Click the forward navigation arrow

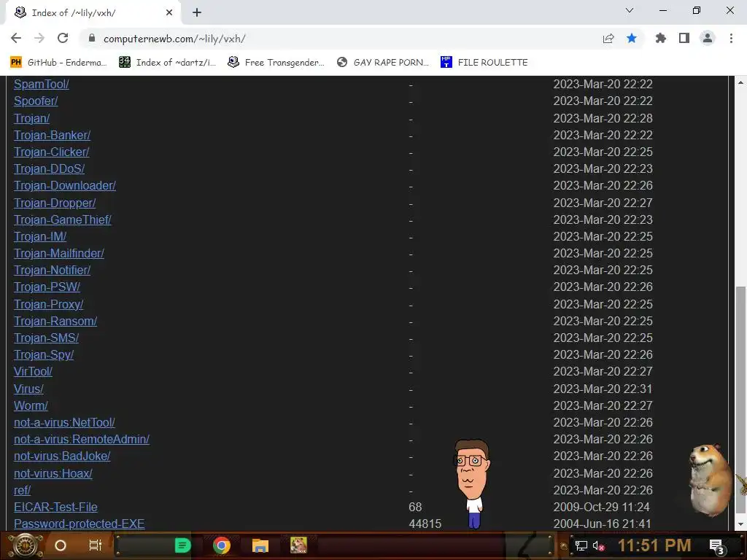pyautogui.click(x=39, y=38)
